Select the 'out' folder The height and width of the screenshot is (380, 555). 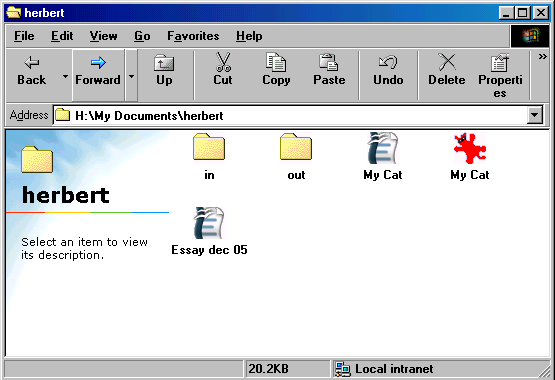click(296, 156)
